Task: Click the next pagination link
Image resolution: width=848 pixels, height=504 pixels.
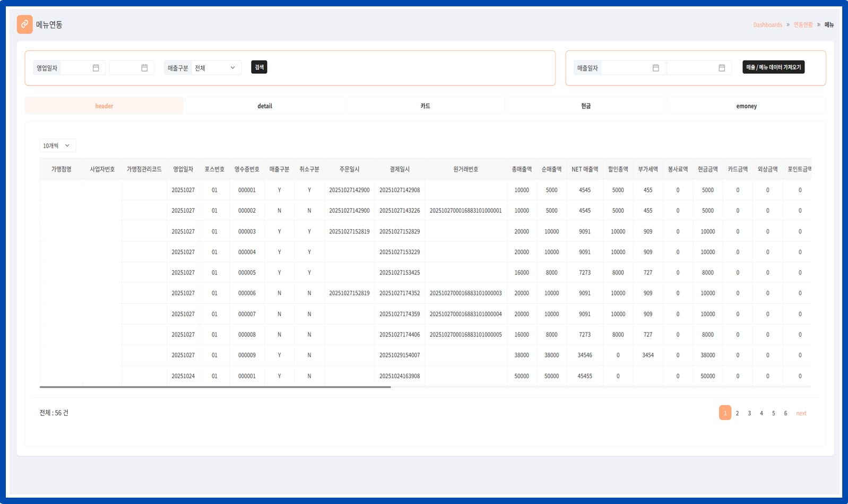Action: [801, 413]
